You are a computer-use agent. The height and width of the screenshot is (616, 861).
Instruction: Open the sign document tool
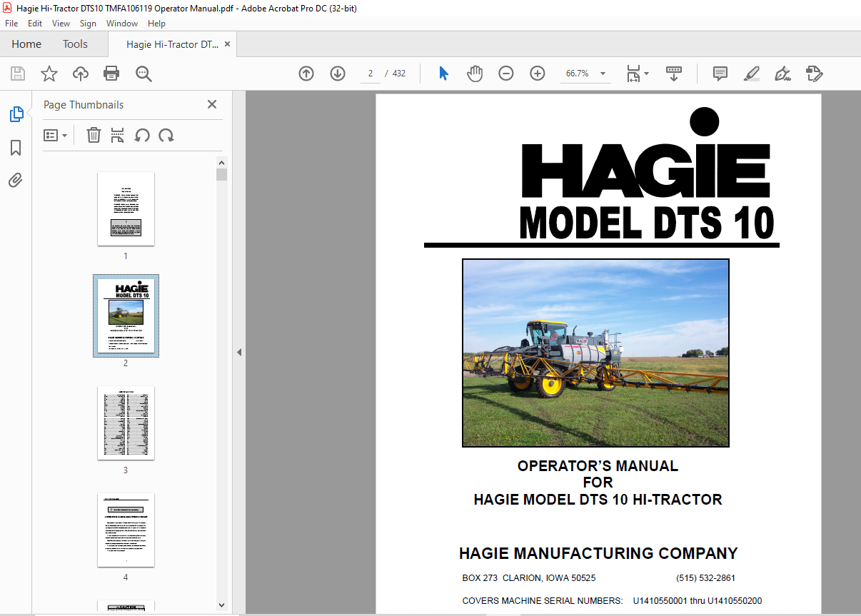click(783, 74)
